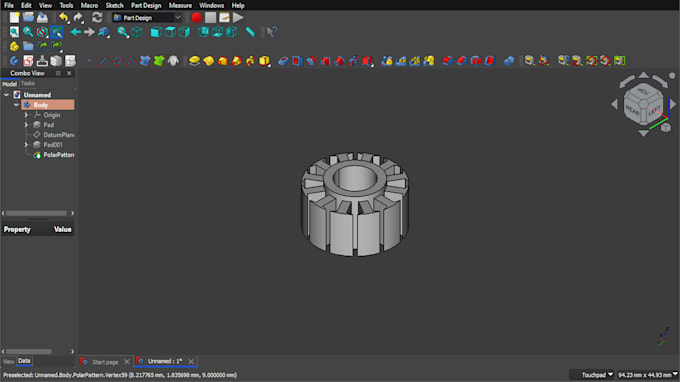Screen dimensions: 680x382
Task: Create a new document with the toolbar icon
Action: (14, 18)
